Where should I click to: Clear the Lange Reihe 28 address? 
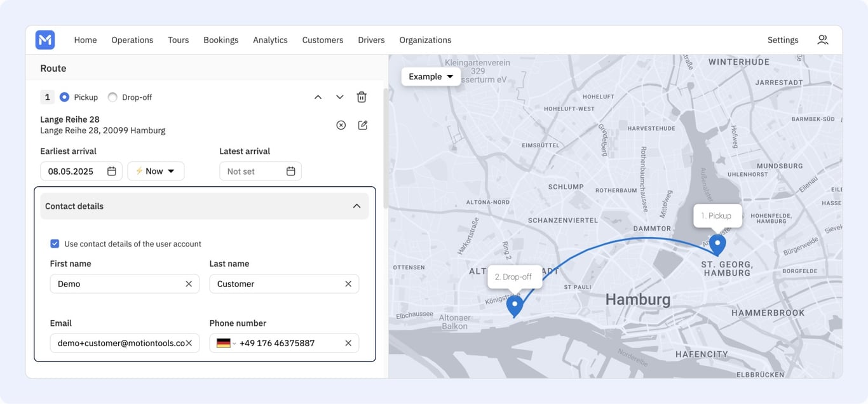[341, 125]
